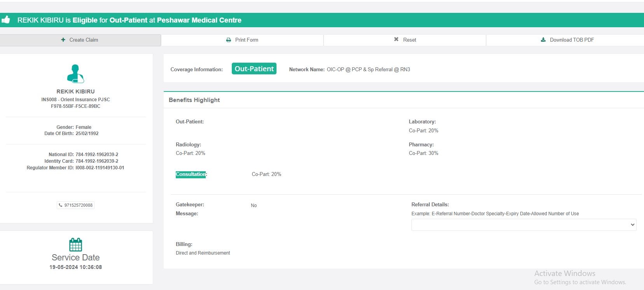Screen dimensions: 644x290
Task: Click the X icon beside Reset
Action: tap(396, 39)
